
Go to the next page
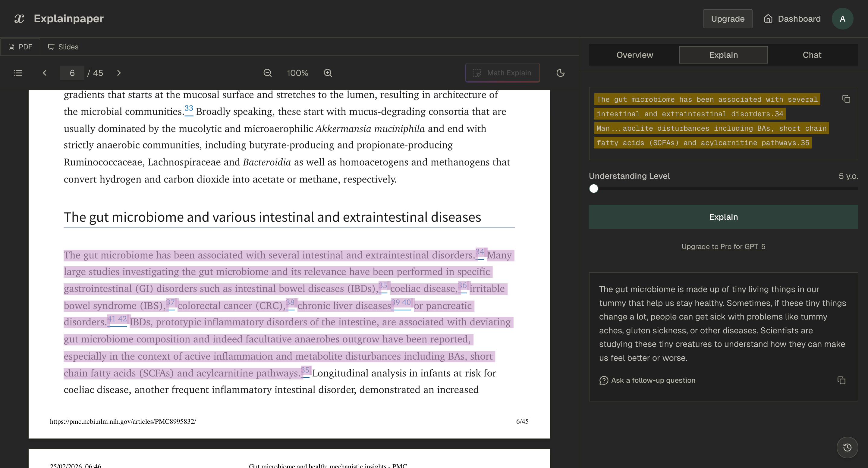click(x=119, y=73)
